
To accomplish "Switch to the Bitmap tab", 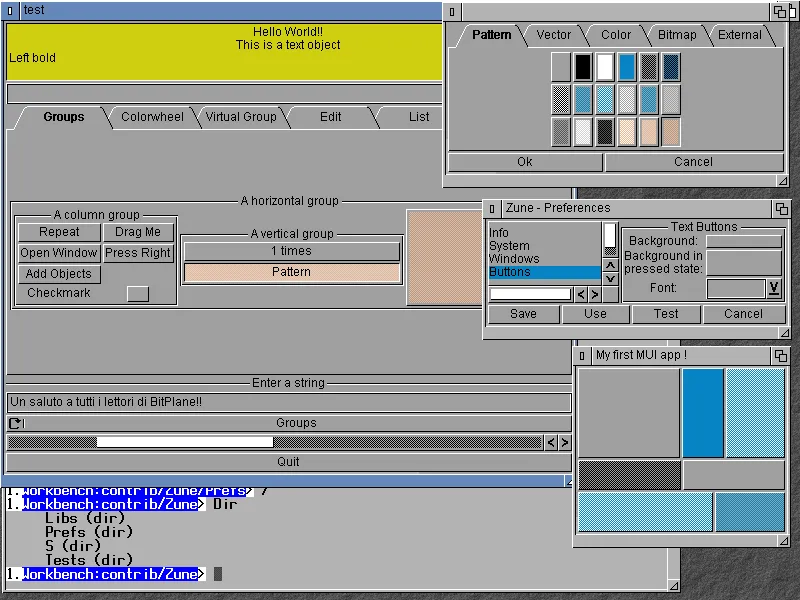I will [677, 34].
